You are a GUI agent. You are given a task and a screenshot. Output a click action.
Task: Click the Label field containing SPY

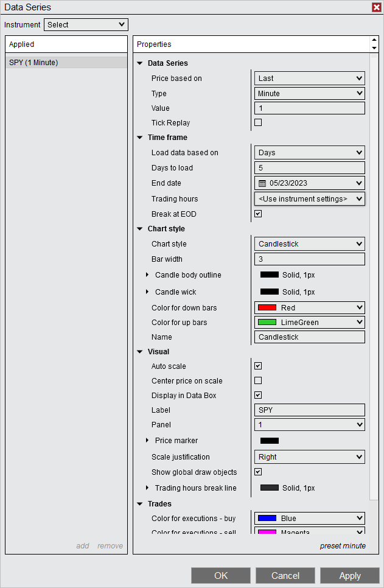(x=309, y=410)
